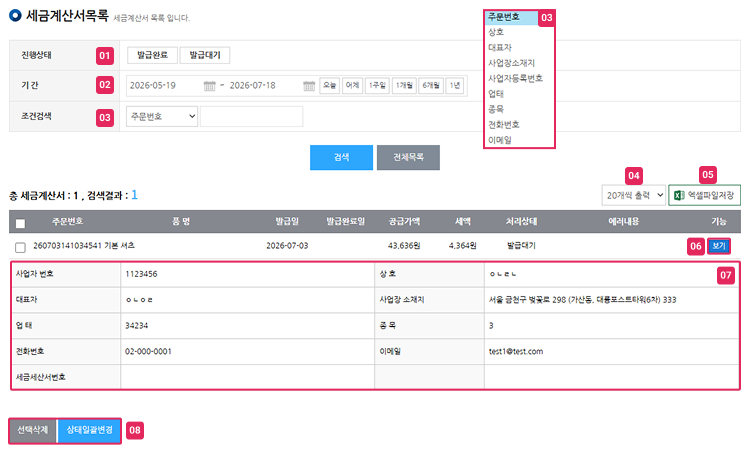Click the 발급대기 status cell in row
This screenshot has width=750, height=452.
pos(521,246)
